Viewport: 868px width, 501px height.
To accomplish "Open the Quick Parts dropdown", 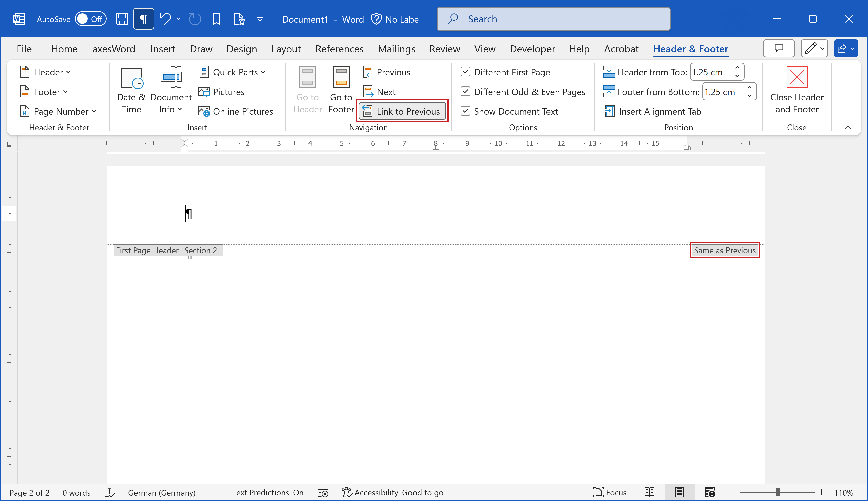I will pyautogui.click(x=233, y=72).
